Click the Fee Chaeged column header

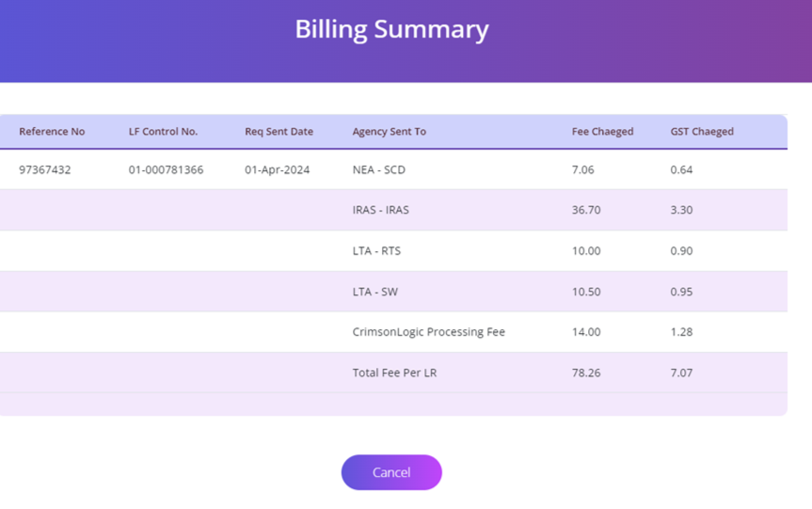pos(602,132)
